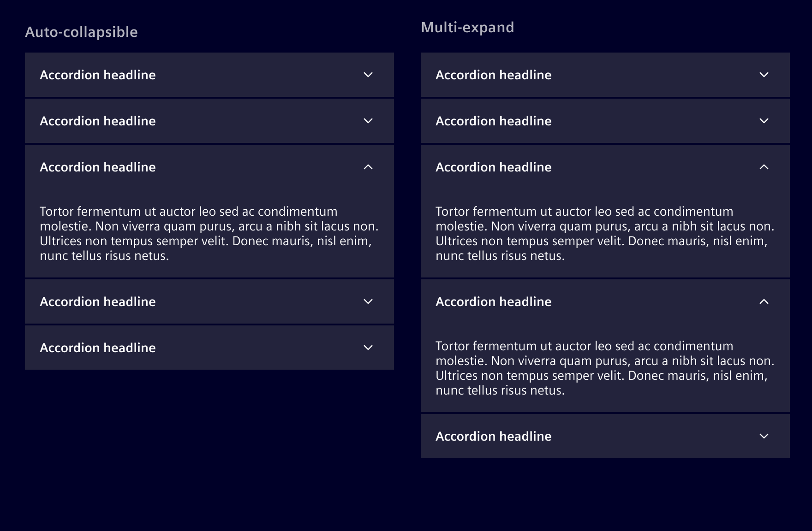Collapse fourth Multi-expand accordion via chevron
Image resolution: width=812 pixels, height=531 pixels.
coord(764,301)
